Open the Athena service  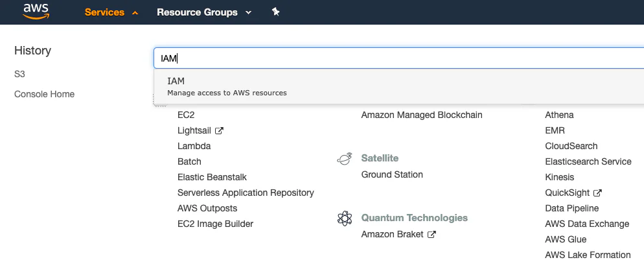(x=559, y=115)
